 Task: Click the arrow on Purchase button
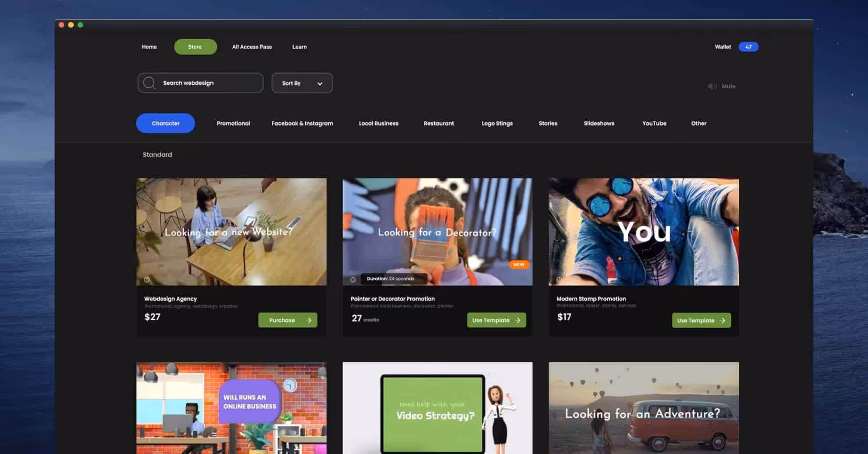[309, 320]
